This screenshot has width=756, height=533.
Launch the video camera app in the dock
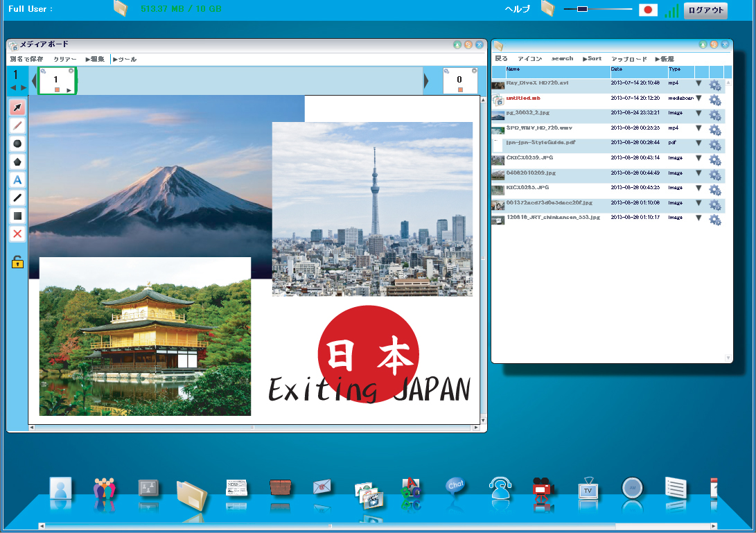point(543,489)
